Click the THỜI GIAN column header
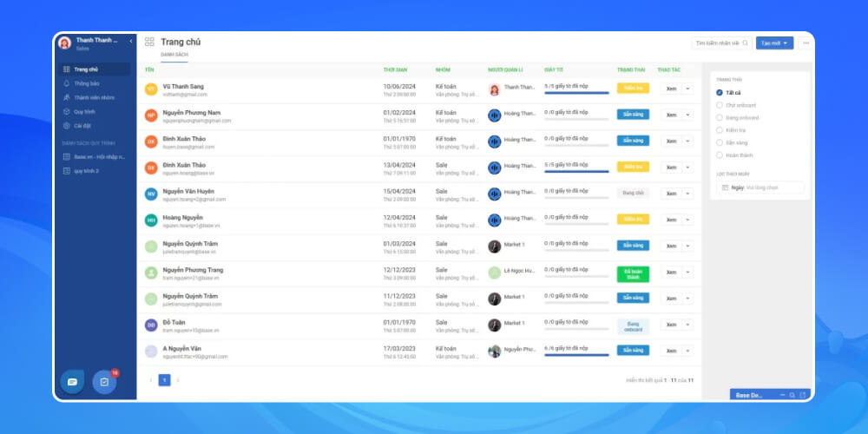868x434 pixels. click(x=395, y=69)
